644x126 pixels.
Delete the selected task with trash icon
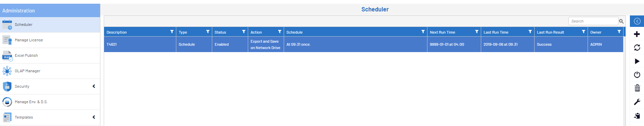[637, 88]
